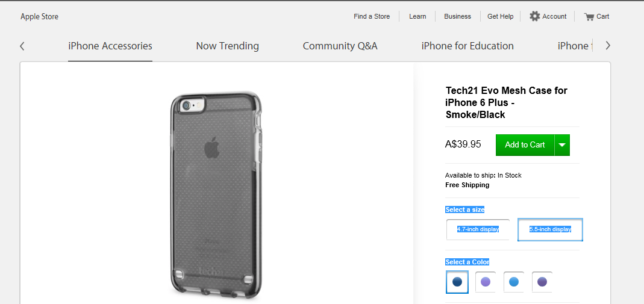This screenshot has width=644, height=304.
Task: Open the shopping Cart icon
Action: (589, 17)
